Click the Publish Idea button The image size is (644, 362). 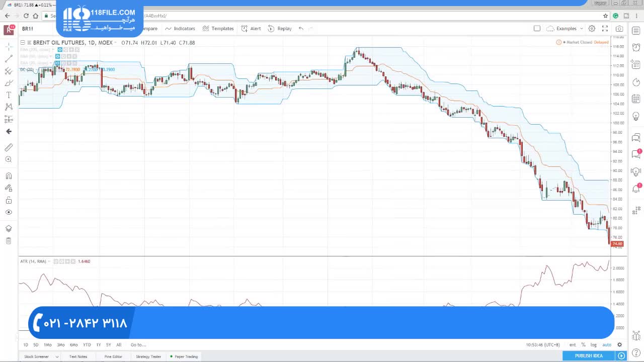(x=589, y=356)
